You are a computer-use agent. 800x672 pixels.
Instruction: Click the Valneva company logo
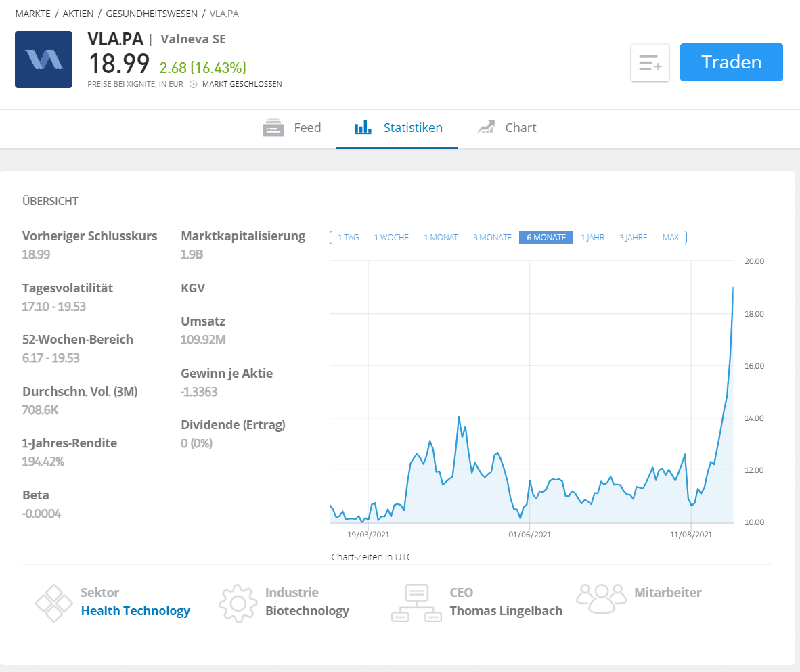[43, 59]
